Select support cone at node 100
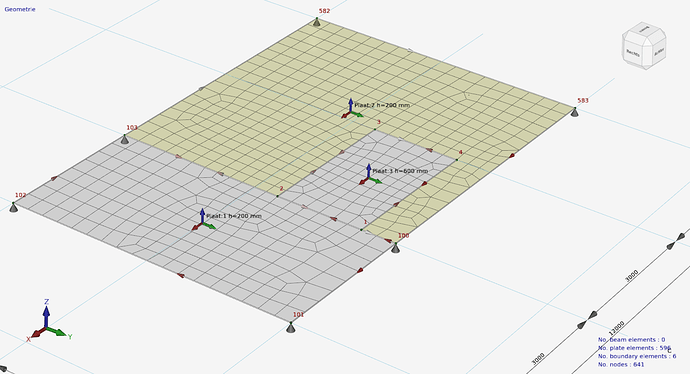690x374 pixels. [396, 248]
